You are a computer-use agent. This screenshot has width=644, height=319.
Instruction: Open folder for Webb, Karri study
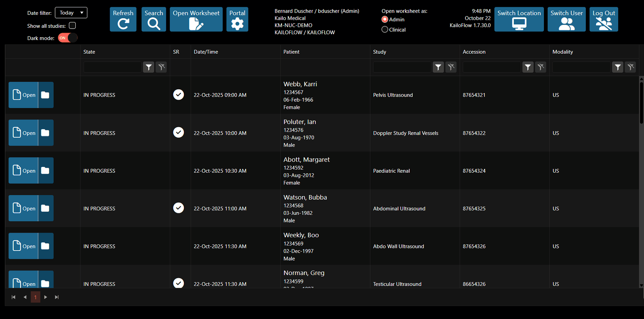click(x=45, y=95)
